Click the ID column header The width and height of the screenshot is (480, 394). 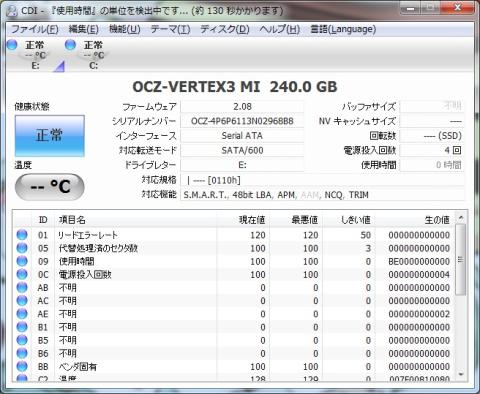click(x=43, y=220)
